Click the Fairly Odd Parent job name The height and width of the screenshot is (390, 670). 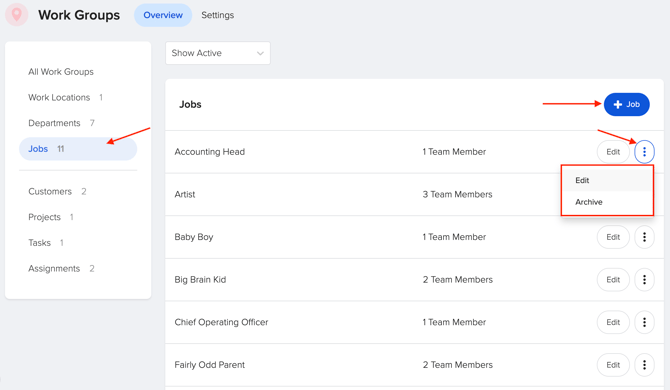pos(209,365)
